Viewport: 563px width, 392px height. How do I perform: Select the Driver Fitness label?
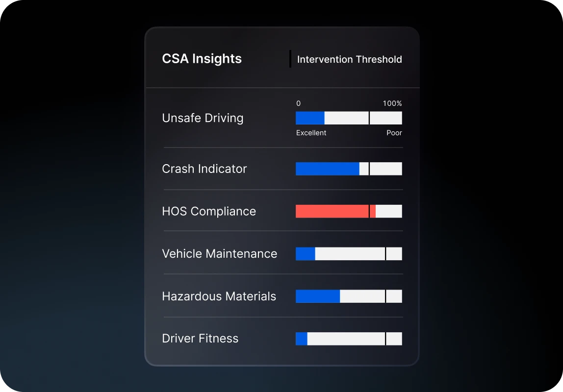pos(200,338)
